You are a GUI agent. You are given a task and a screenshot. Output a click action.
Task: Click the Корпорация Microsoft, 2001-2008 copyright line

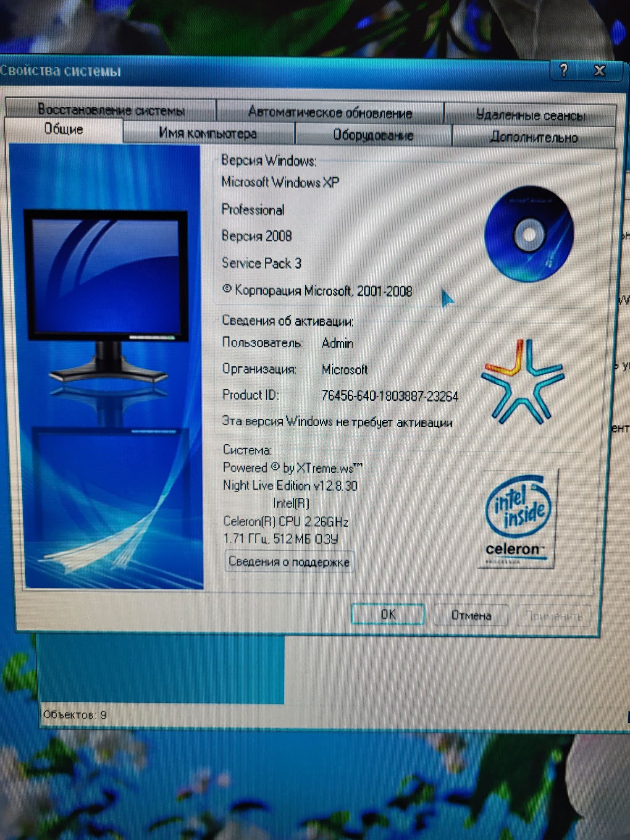coord(317,291)
